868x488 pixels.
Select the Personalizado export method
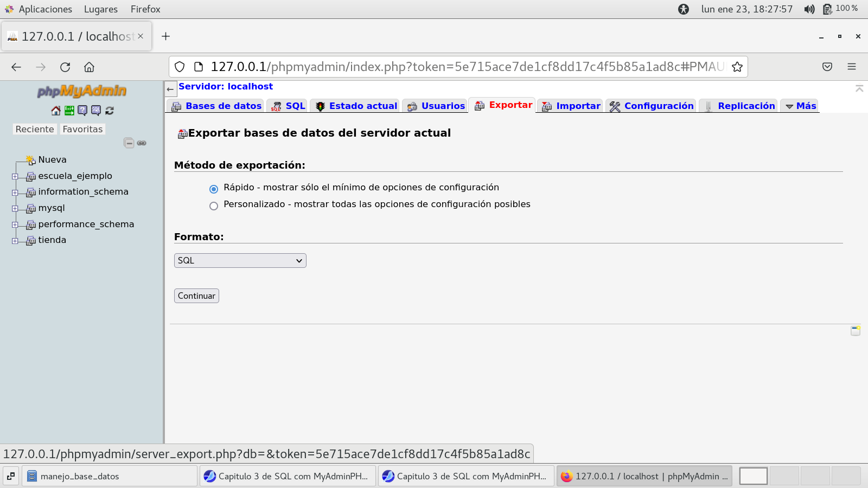pos(214,206)
